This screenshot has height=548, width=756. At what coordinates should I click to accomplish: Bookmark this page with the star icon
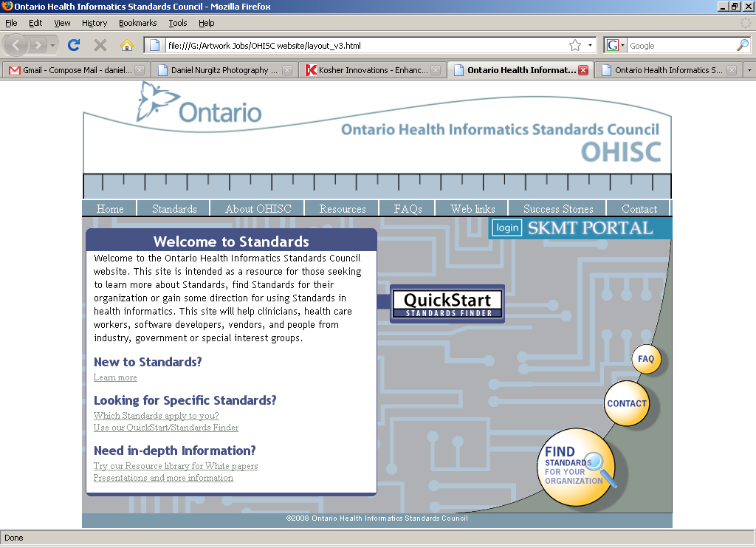pos(574,45)
